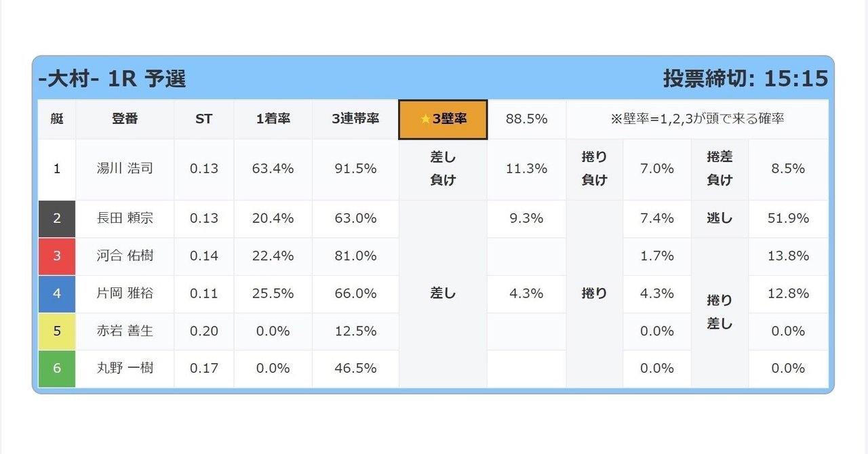Select the orange ★3壁率 header cell

coord(443,119)
